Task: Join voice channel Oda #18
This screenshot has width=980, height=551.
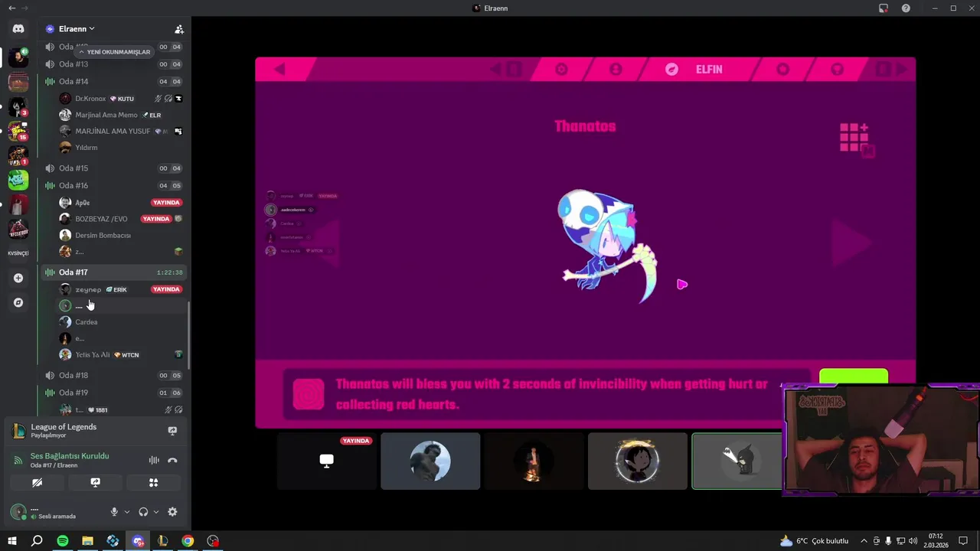Action: [x=113, y=376]
